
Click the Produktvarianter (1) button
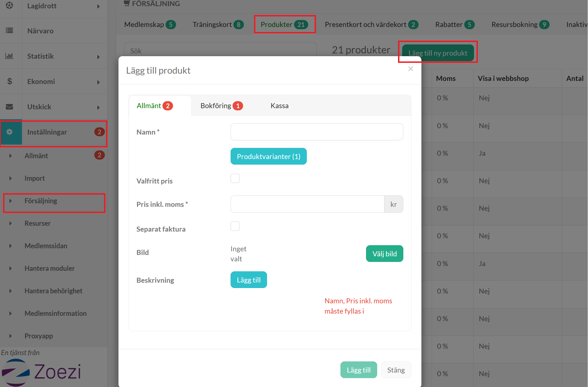coord(268,156)
